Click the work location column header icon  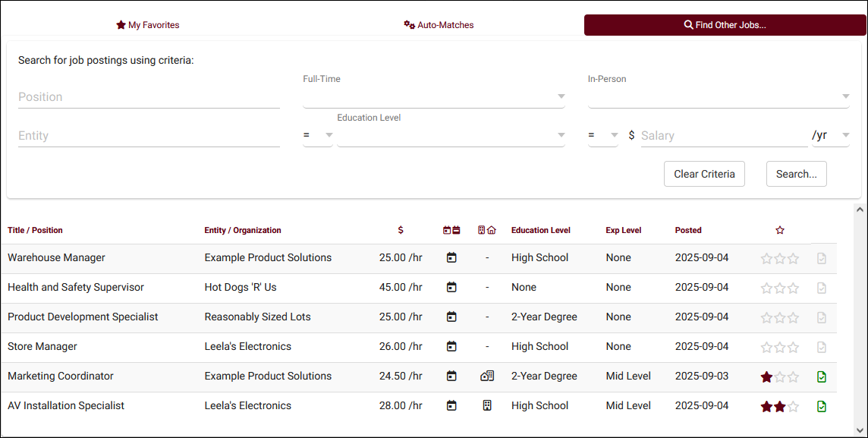(487, 231)
